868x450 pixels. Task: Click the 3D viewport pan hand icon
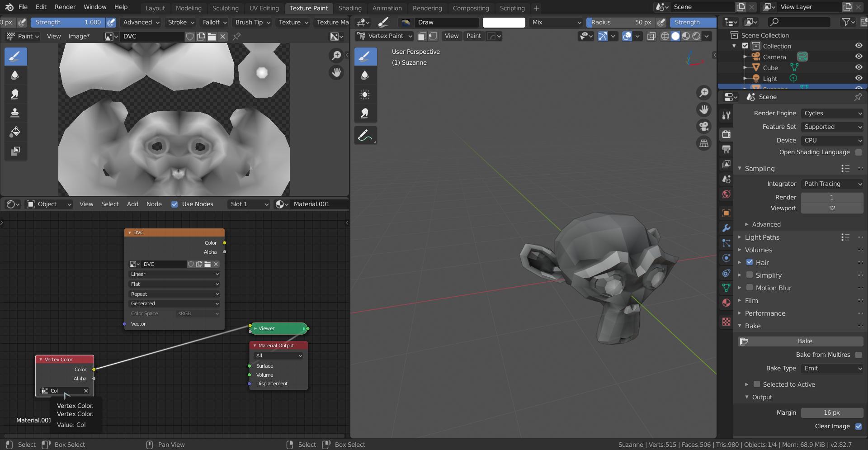pos(704,109)
